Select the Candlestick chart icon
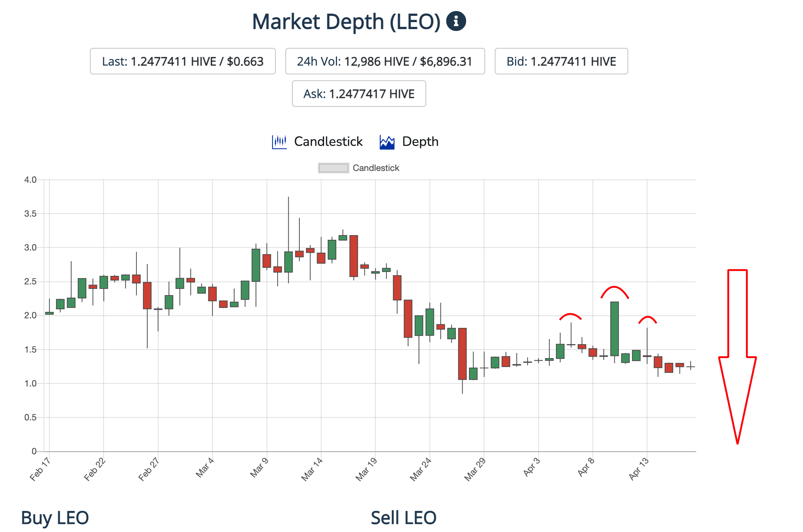Screen dimensions: 803x532 coord(279,142)
